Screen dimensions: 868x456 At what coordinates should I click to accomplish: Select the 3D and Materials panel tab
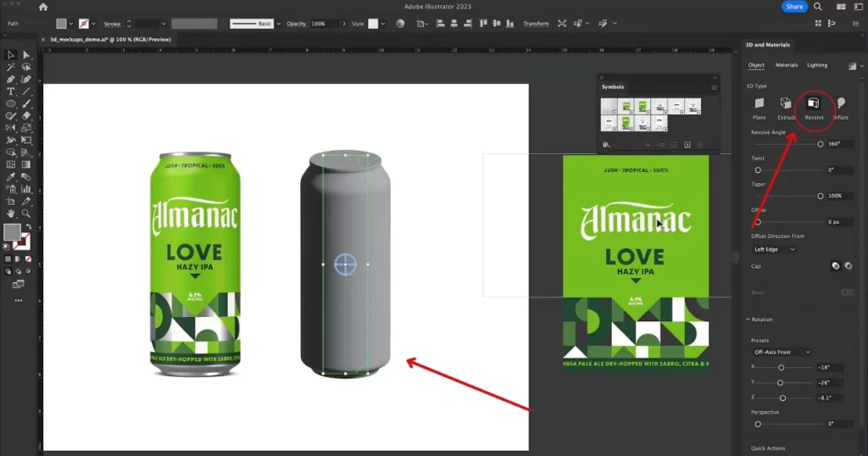point(767,45)
